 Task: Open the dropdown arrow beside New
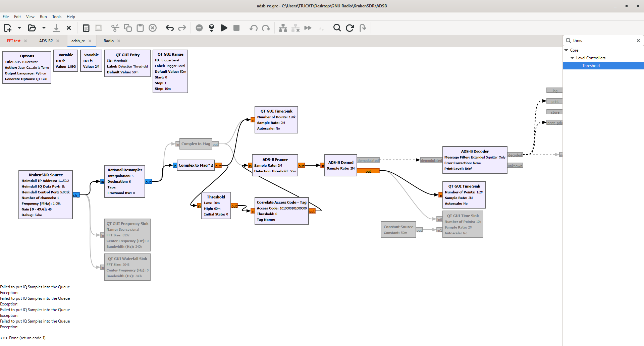tap(19, 28)
